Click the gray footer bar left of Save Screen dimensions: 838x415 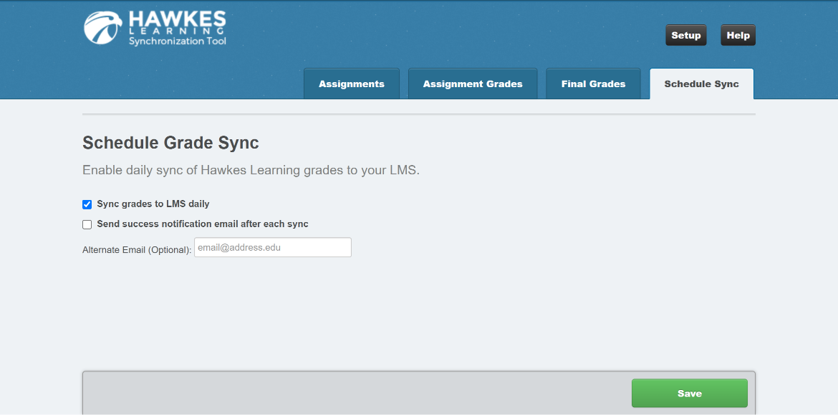350,393
